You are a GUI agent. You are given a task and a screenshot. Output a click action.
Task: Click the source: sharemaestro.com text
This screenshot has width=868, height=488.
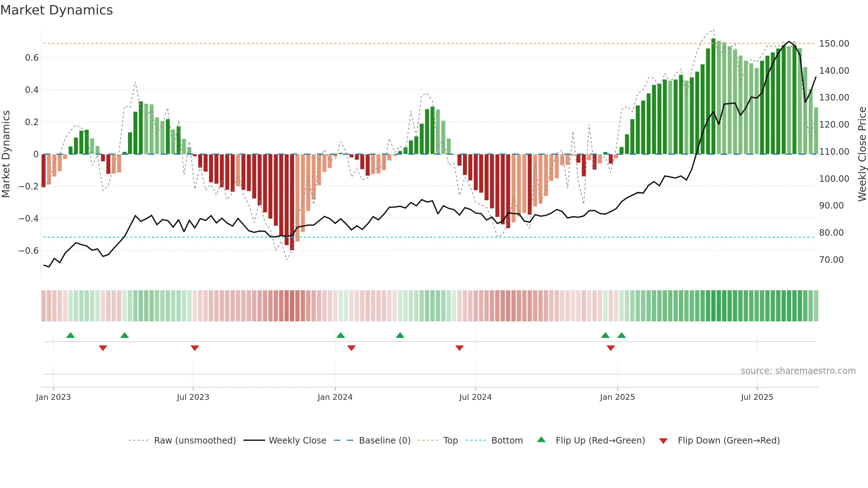click(x=798, y=371)
